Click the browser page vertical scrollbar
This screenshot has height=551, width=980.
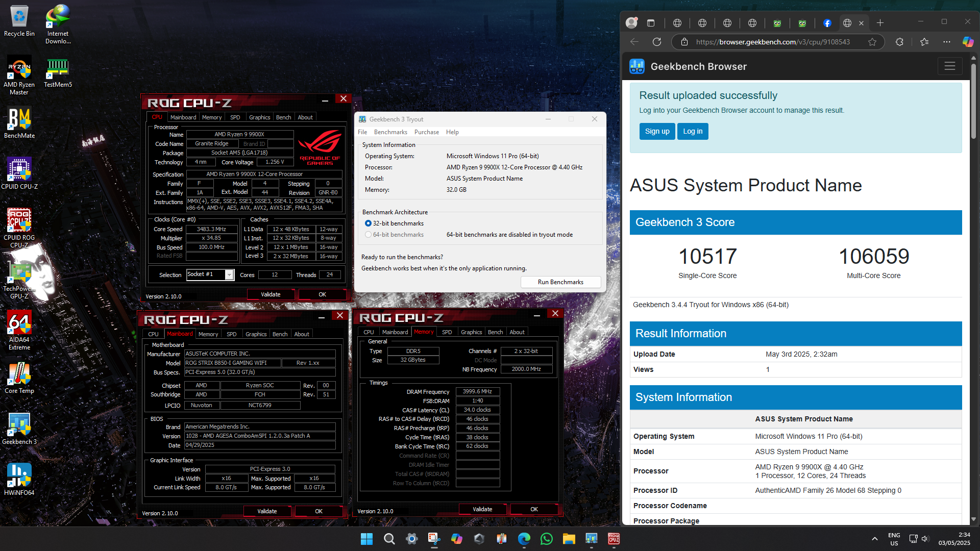pos(973,102)
